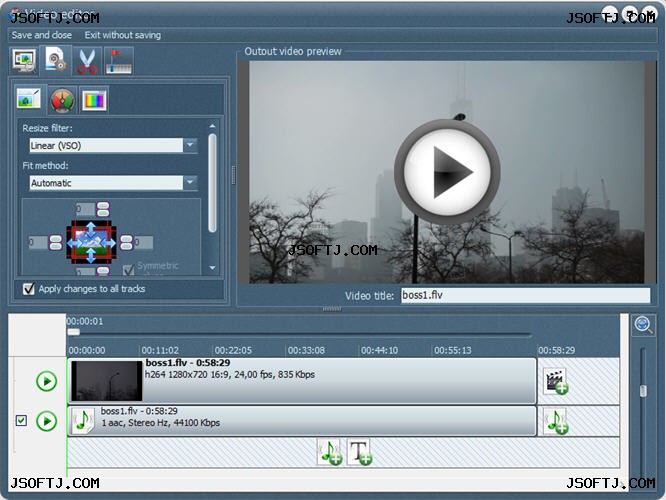Open the color spectrum sub-tab
Screen dimensions: 666x500
point(94,100)
